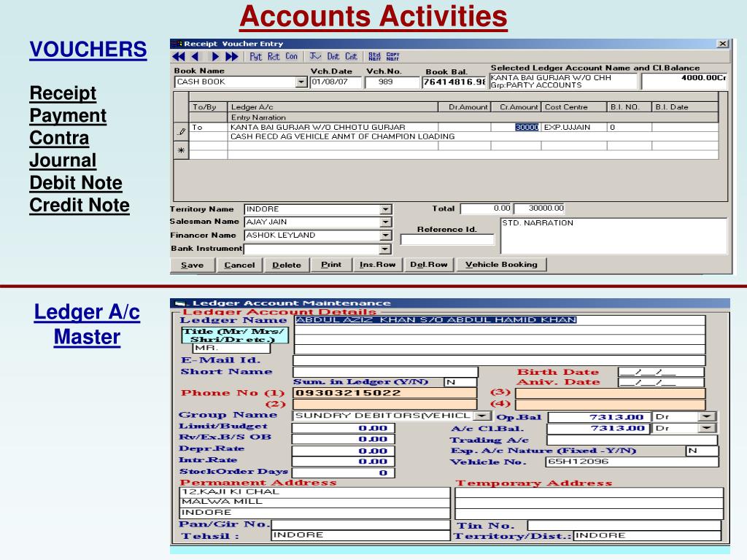Click the Jv journal toolbar icon
This screenshot has width=747, height=560.
pos(315,57)
